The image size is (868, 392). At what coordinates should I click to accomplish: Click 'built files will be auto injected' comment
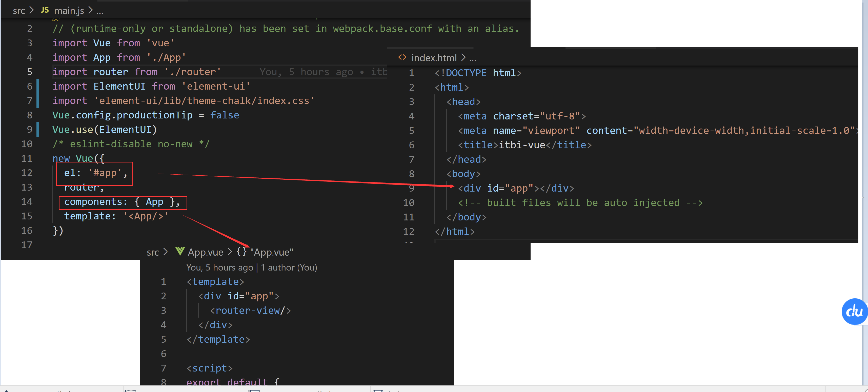(x=580, y=203)
